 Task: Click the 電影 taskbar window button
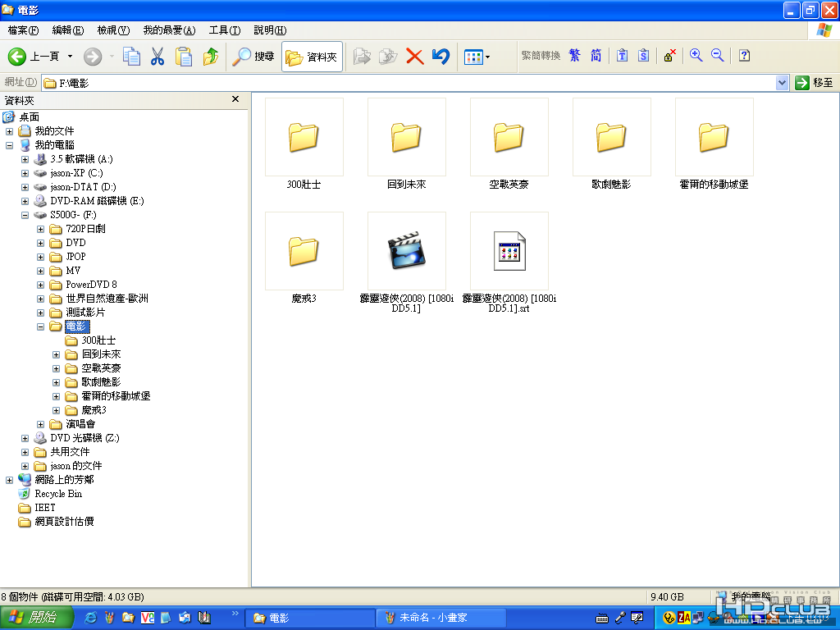309,618
